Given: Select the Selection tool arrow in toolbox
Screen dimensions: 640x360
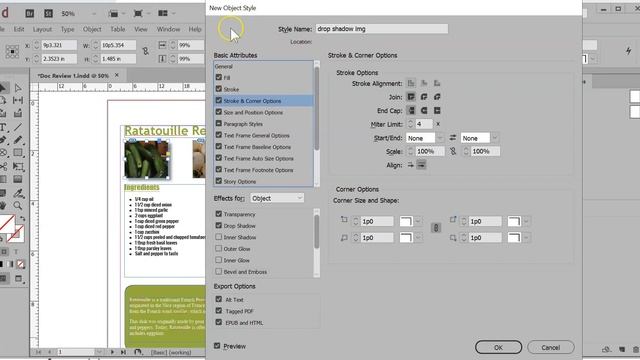Looking at the screenshot, I should [3, 88].
